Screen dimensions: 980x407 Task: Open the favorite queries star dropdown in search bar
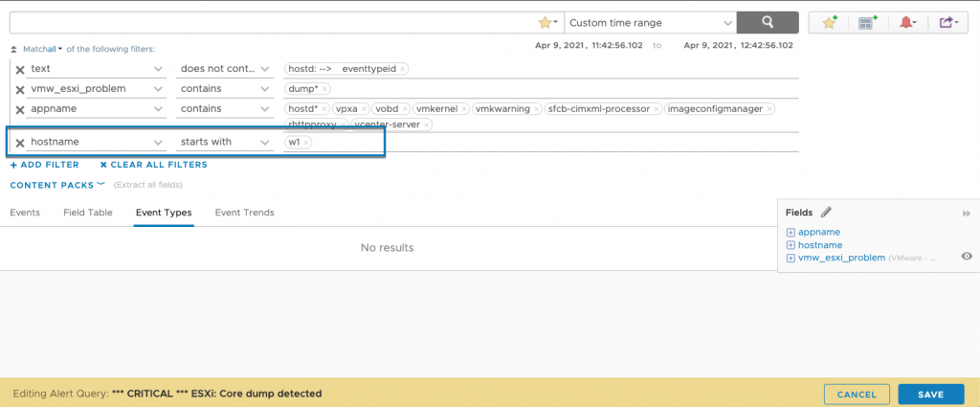tap(548, 23)
